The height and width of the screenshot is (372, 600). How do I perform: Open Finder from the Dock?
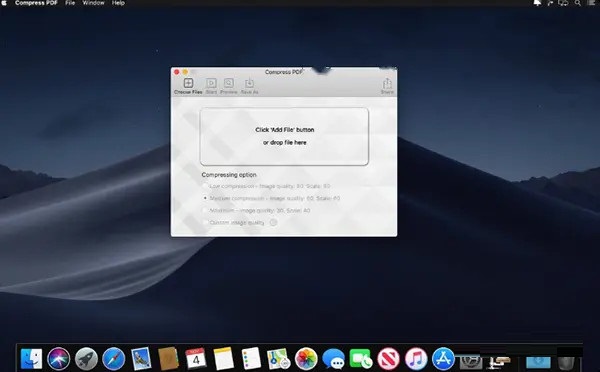click(31, 359)
